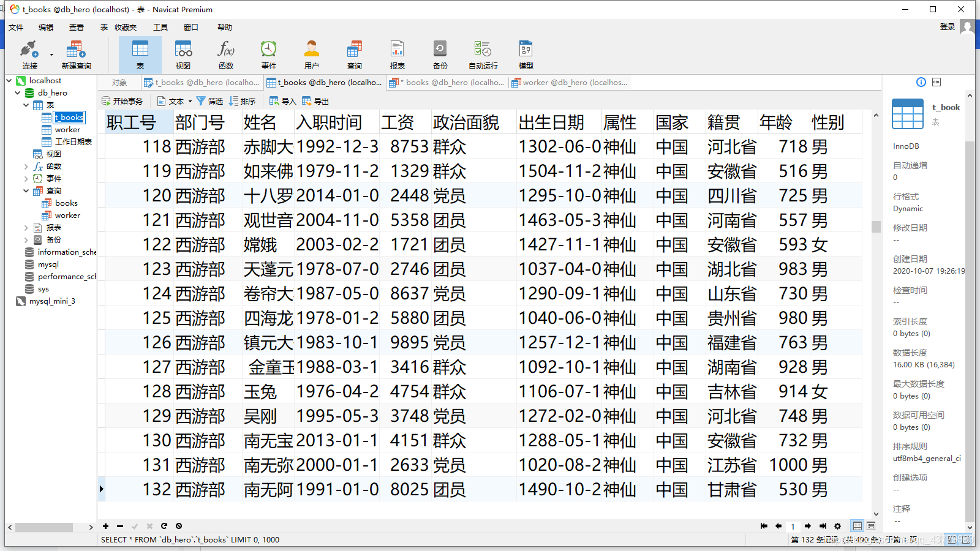Open the 备份 backup tool
Screen dimensions: 980x551
click(440, 54)
